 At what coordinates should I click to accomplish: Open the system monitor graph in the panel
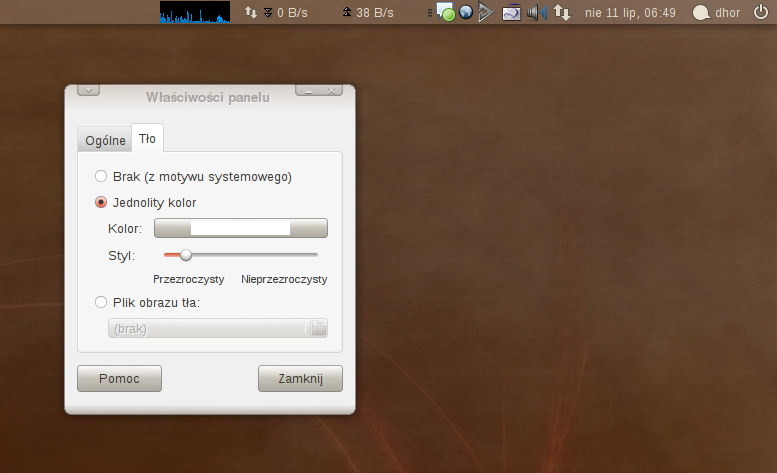click(195, 12)
